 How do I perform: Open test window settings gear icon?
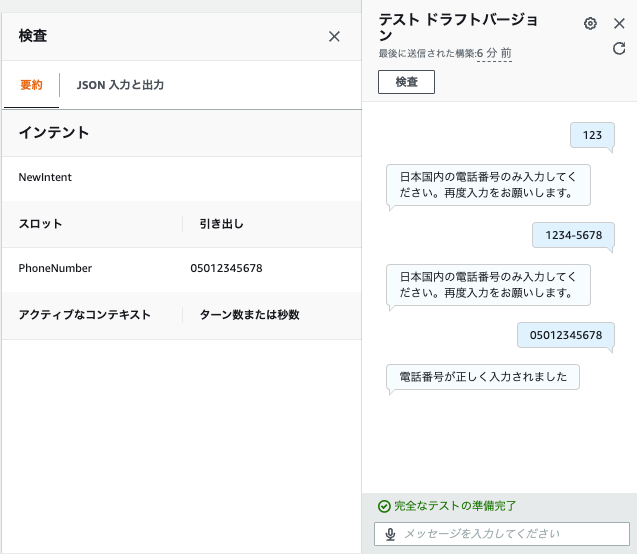pyautogui.click(x=590, y=24)
